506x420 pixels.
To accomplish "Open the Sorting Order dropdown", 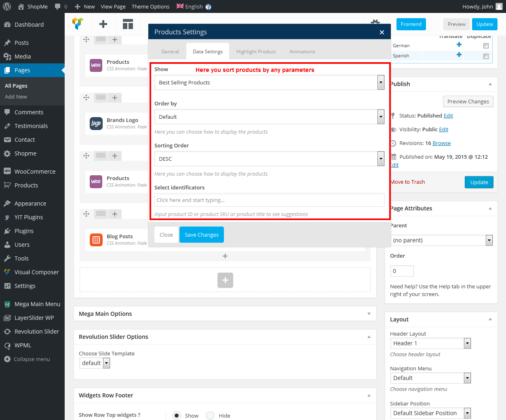I will (x=269, y=159).
